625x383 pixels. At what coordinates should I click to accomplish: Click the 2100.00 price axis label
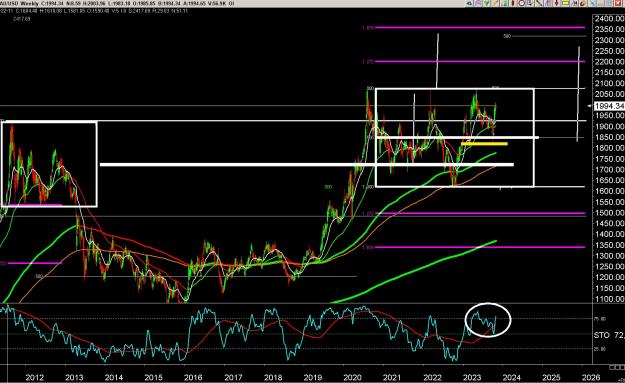[x=609, y=83]
